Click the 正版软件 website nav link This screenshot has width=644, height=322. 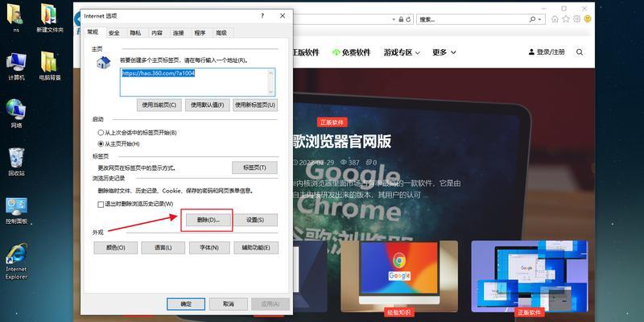point(306,52)
